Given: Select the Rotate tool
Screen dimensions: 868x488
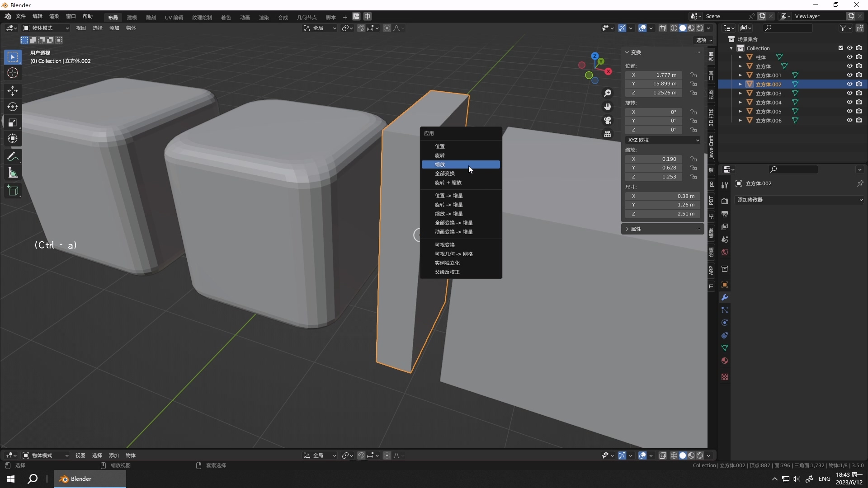Looking at the screenshot, I should 13,107.
